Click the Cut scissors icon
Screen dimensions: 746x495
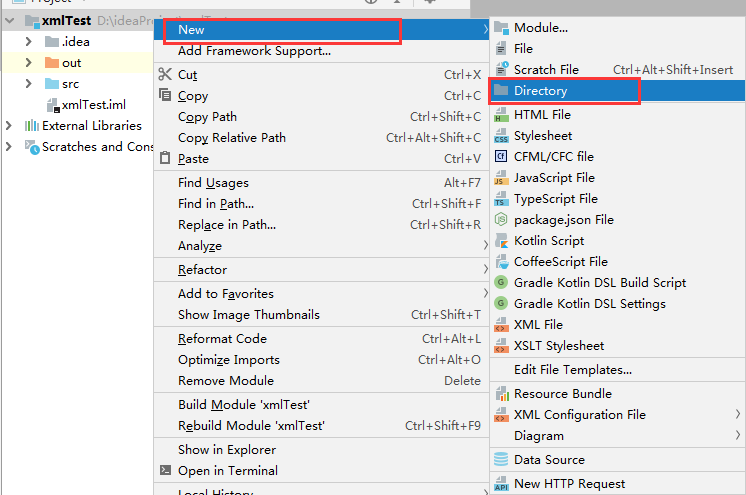tap(166, 74)
